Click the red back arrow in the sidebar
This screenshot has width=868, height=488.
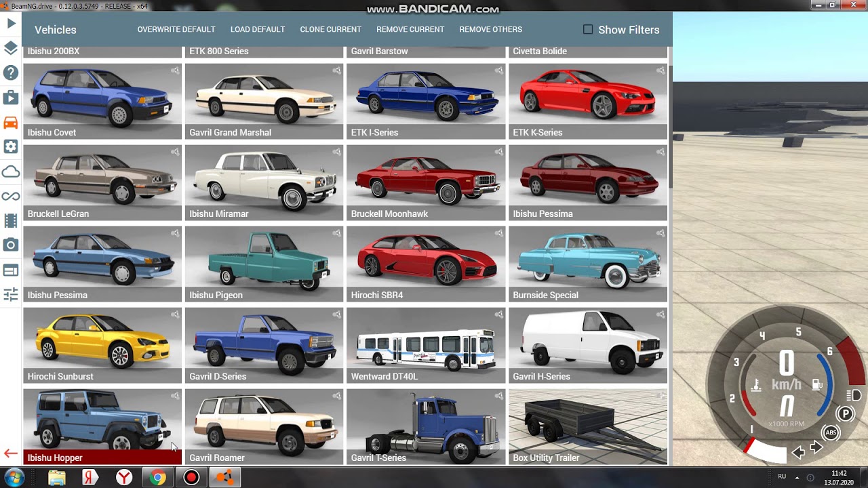tap(11, 453)
